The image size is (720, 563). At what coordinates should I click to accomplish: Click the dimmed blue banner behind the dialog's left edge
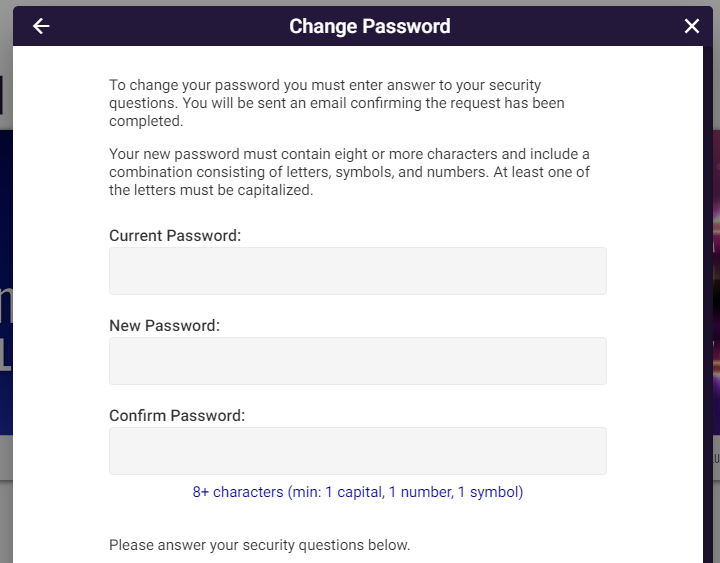pyautogui.click(x=6, y=282)
